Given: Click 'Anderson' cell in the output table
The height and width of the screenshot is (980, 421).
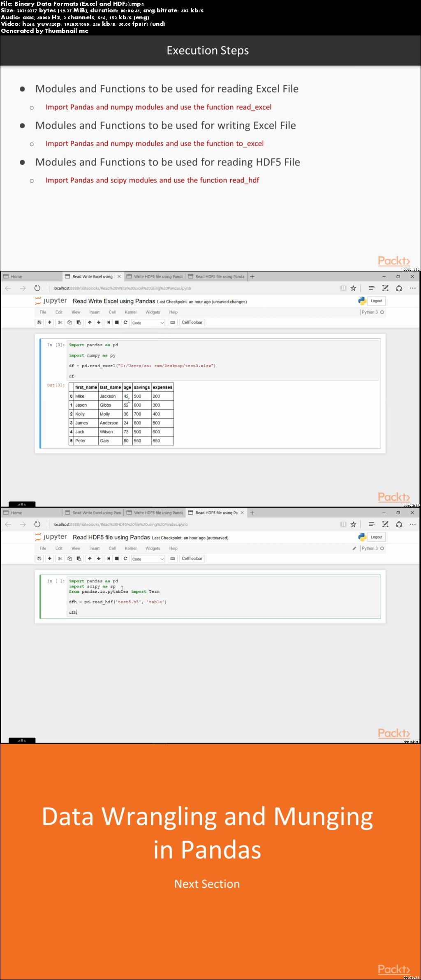Looking at the screenshot, I should [x=110, y=423].
